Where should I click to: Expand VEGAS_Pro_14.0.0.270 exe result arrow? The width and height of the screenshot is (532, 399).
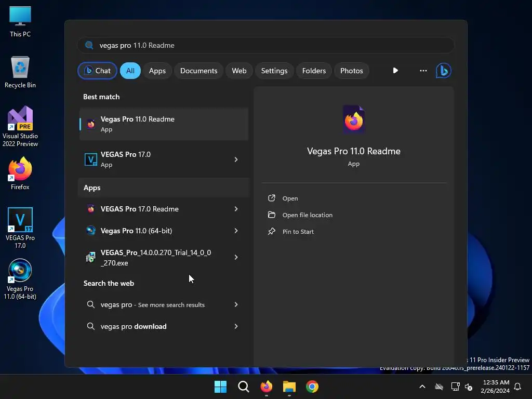click(x=236, y=258)
